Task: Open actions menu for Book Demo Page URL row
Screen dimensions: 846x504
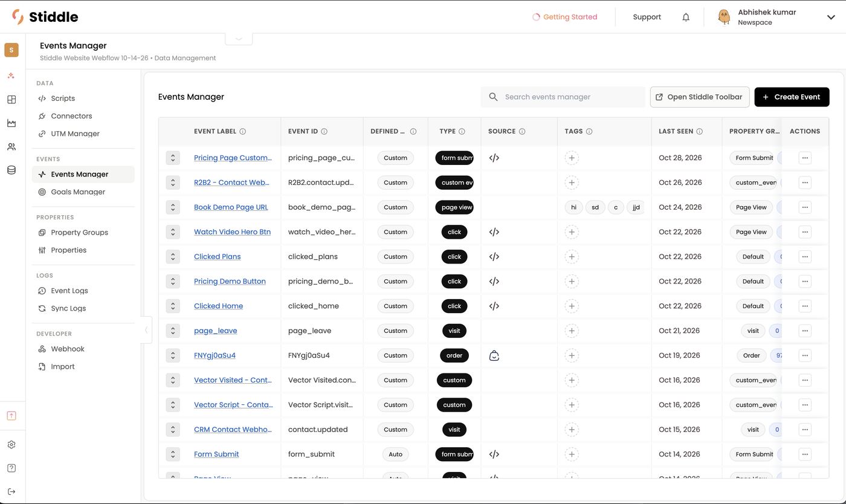Action: (805, 207)
